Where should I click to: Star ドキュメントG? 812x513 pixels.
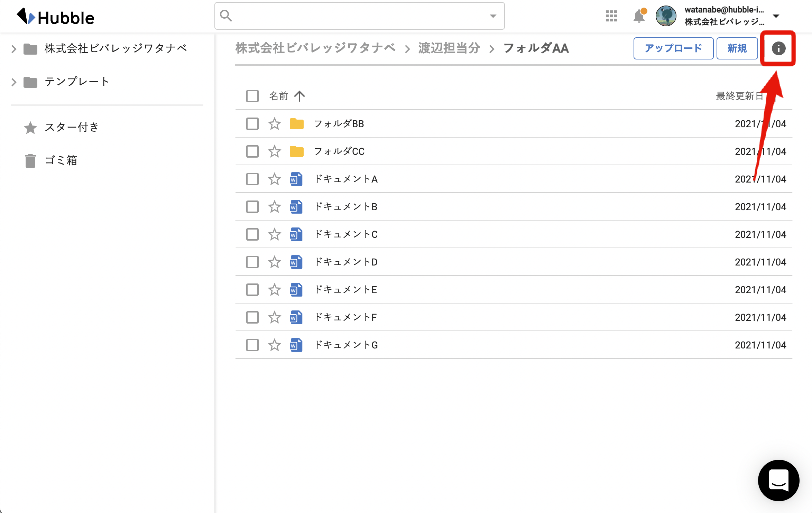[x=274, y=345]
